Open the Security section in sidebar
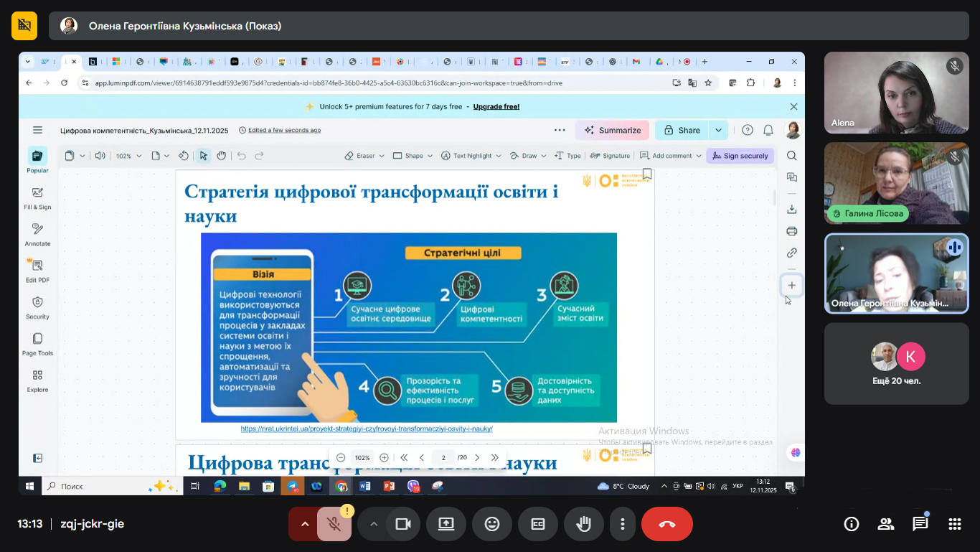Screen dimensions: 980x552 tap(37, 307)
